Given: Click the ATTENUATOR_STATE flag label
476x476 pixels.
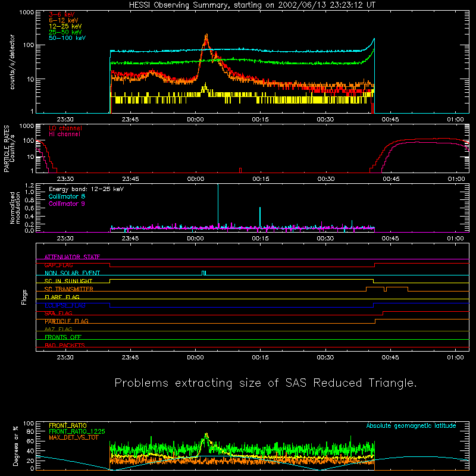Looking at the screenshot, I should click(x=72, y=257).
